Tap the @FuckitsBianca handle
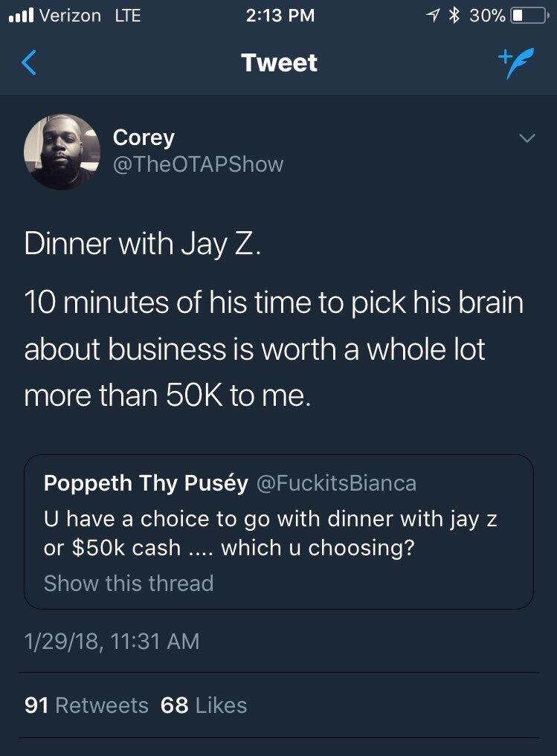Image resolution: width=557 pixels, height=756 pixels. [336, 483]
